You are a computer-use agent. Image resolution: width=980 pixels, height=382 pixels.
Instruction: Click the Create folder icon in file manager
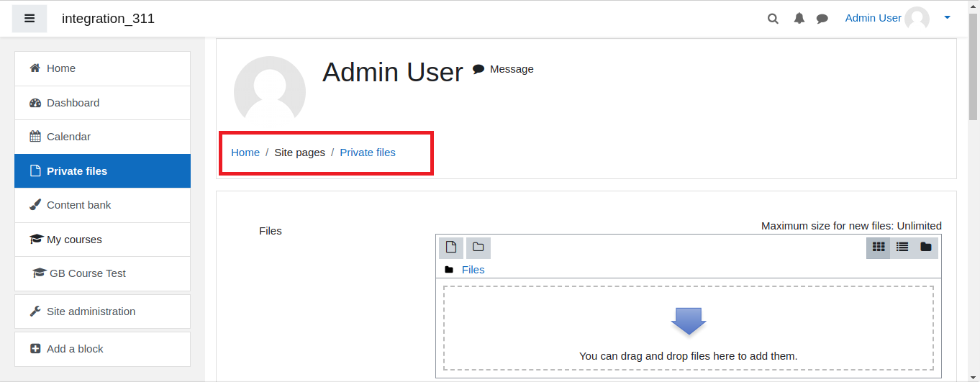pyautogui.click(x=478, y=247)
